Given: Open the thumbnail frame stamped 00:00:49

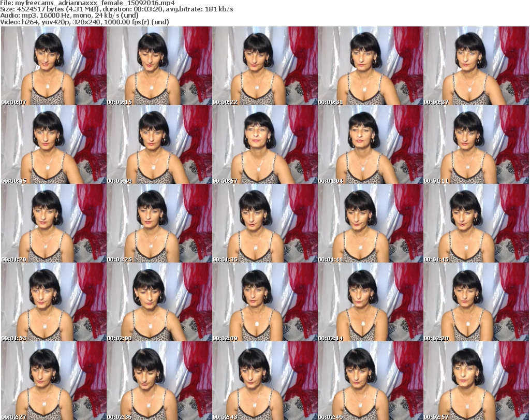Looking at the screenshot, I should click(159, 144).
